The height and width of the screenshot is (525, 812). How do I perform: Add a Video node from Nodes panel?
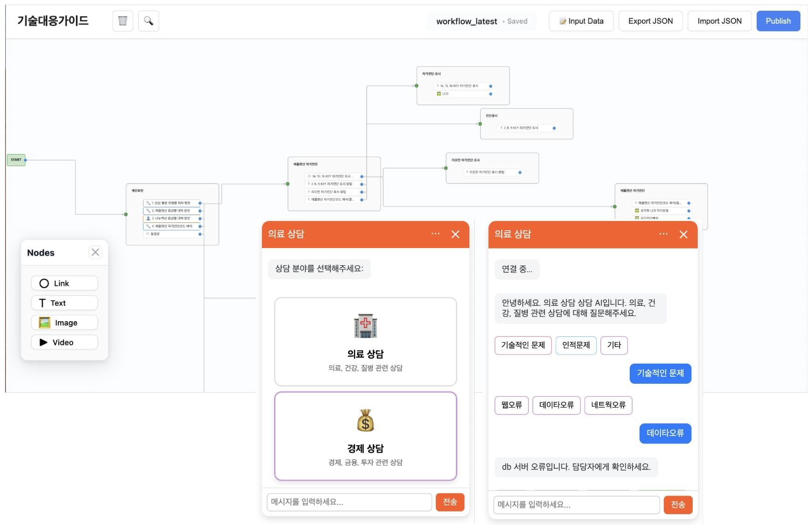64,342
